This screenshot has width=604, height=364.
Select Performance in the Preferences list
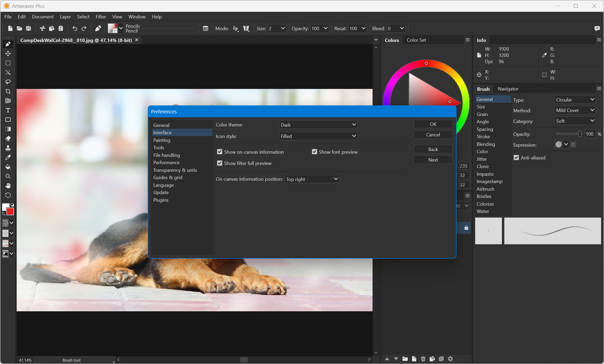click(166, 162)
